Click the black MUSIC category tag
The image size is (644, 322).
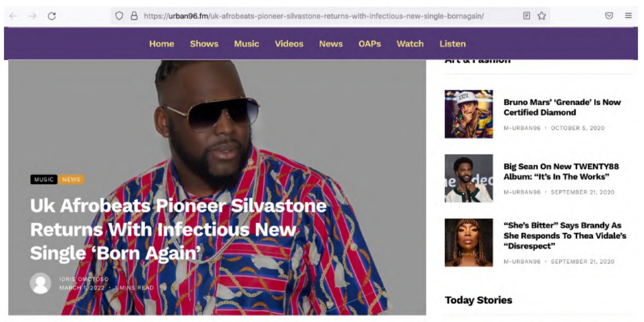pyautogui.click(x=44, y=179)
